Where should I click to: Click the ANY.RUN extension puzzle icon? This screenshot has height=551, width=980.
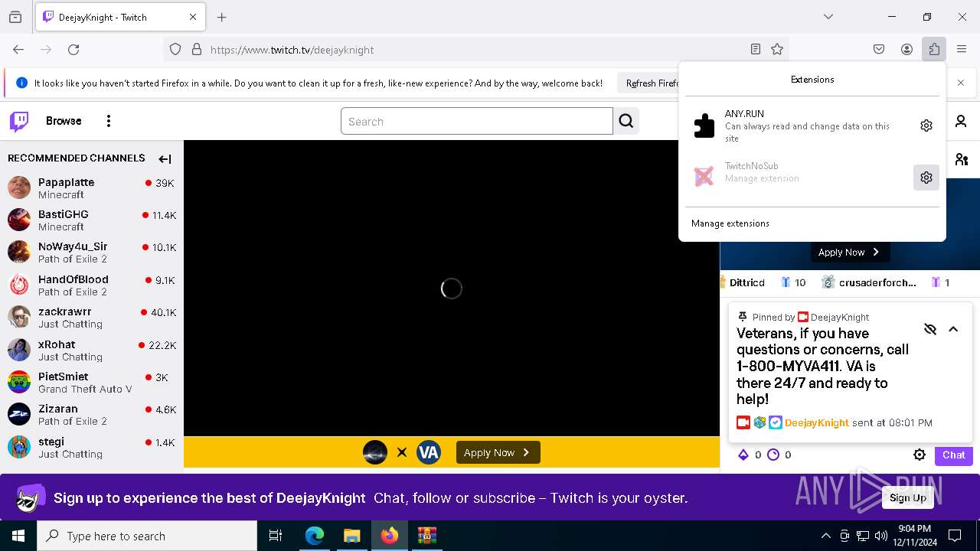704,126
